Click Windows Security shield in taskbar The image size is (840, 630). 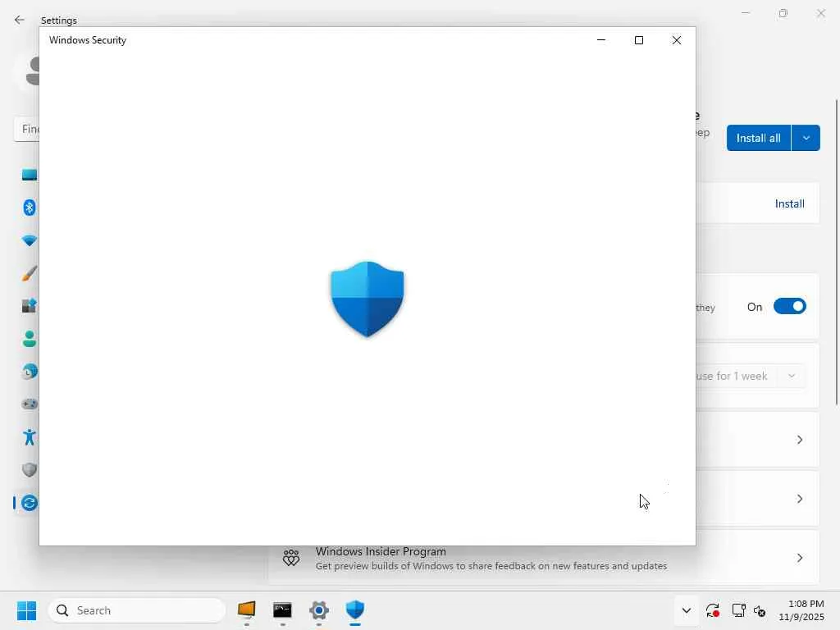tap(354, 609)
